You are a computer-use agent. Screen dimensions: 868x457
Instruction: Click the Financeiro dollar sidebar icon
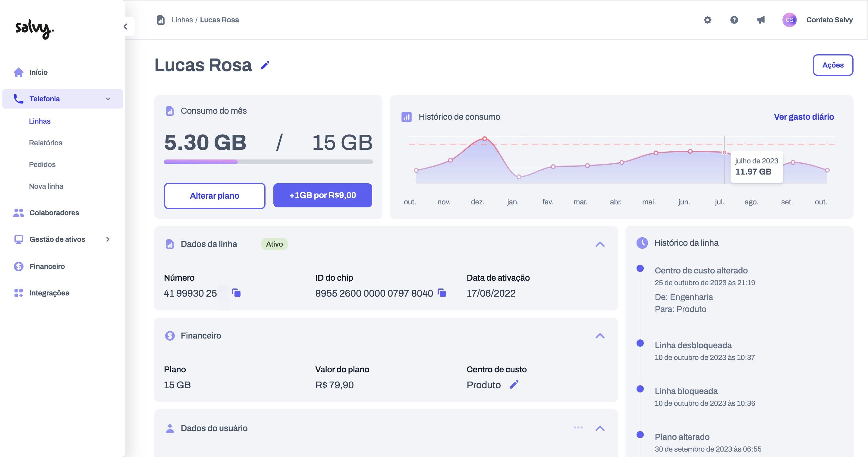18,266
